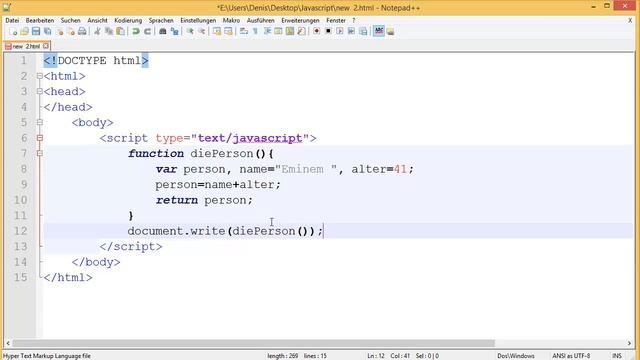Click 'Hyper Text Markup Language file' in status bar
This screenshot has height=360, width=640.
coord(47,356)
